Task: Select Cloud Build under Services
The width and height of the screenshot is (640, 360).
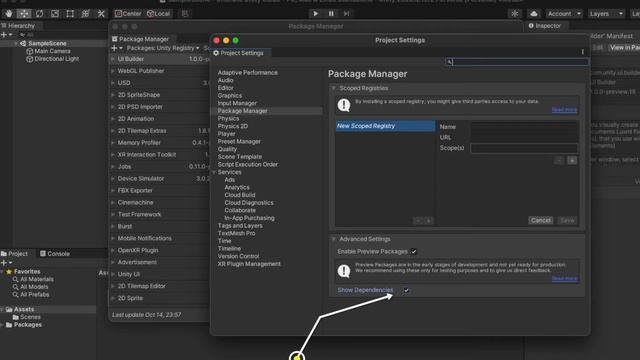Action: tap(240, 195)
